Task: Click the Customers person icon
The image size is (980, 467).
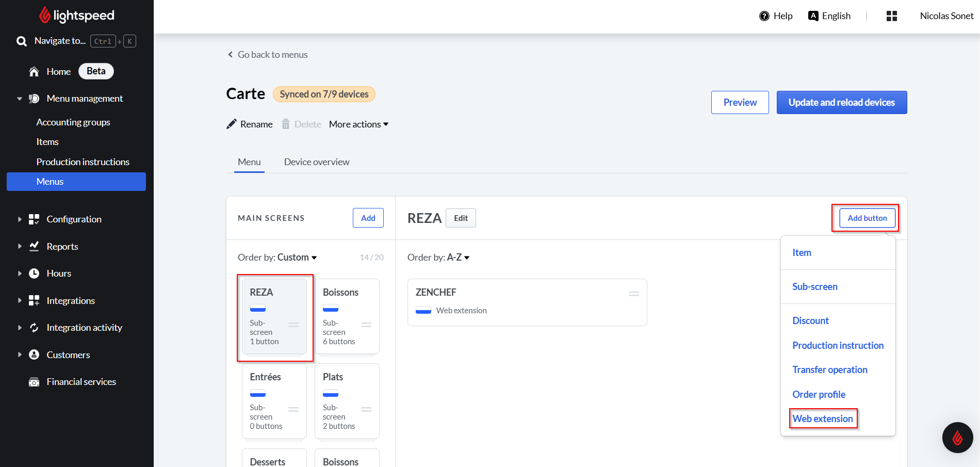Action: point(34,355)
